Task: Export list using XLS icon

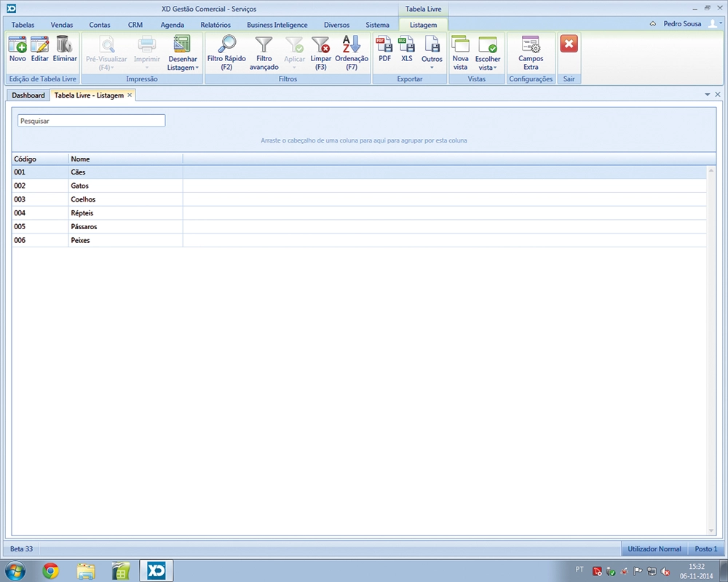Action: point(407,45)
